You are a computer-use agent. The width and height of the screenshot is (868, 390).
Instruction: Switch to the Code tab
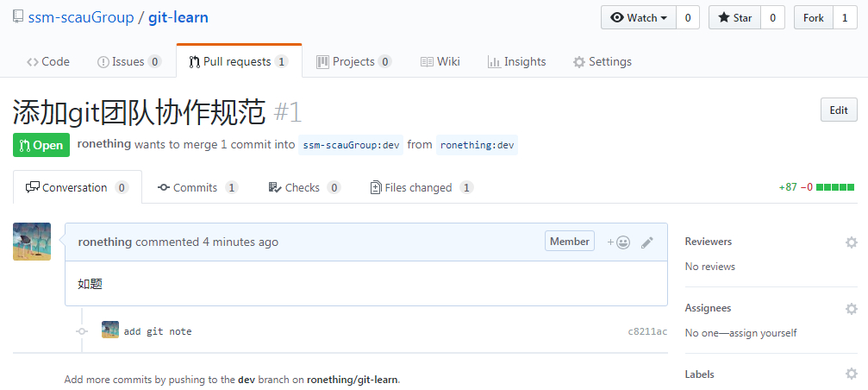48,61
